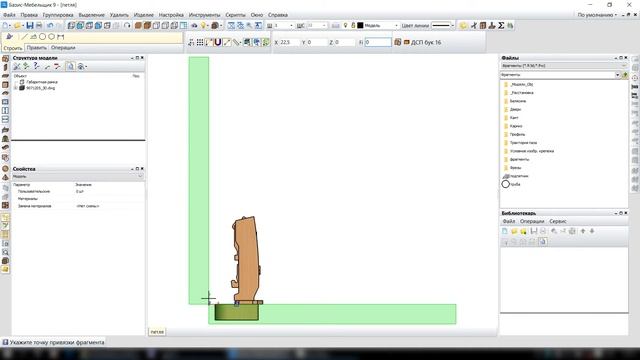Click the zoom-to-fit icon in view toolbar
640x360 pixels.
click(x=231, y=25)
